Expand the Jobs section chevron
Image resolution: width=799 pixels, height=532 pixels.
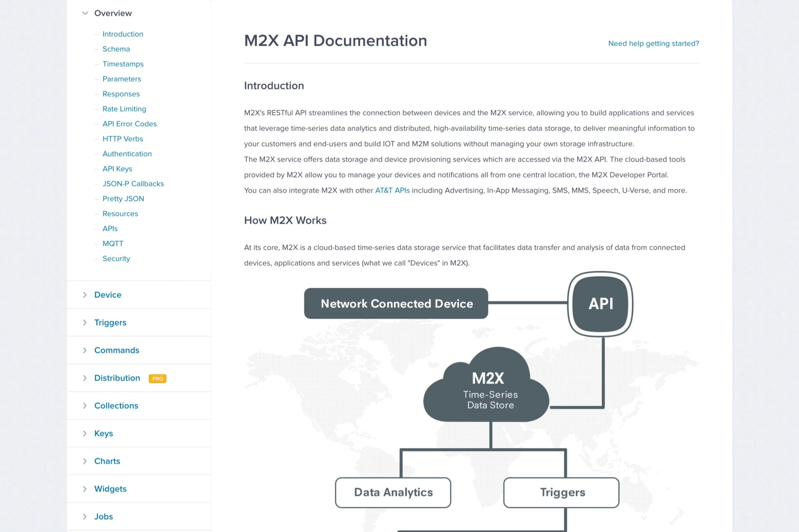coord(85,517)
